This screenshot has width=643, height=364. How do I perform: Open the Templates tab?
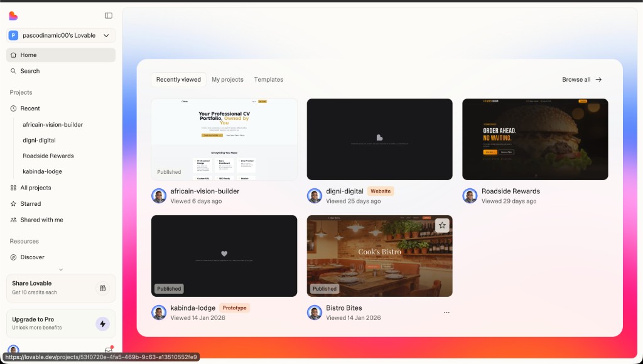[x=268, y=80]
